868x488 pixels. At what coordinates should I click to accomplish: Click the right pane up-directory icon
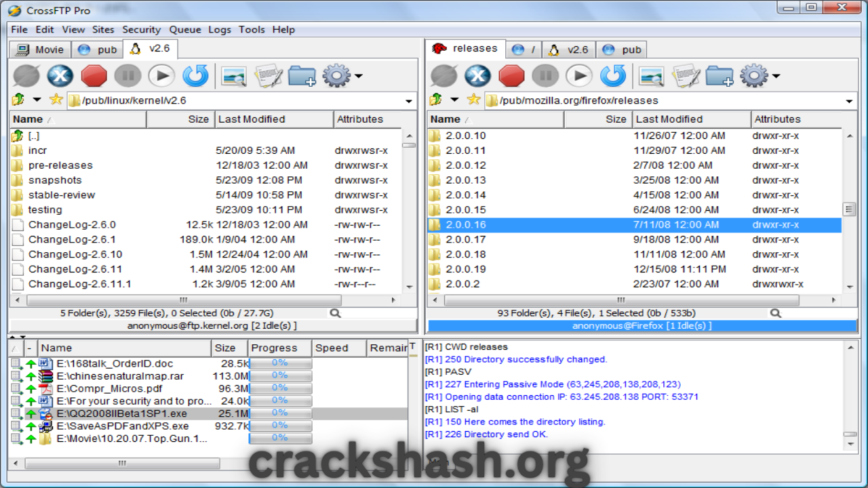436,100
